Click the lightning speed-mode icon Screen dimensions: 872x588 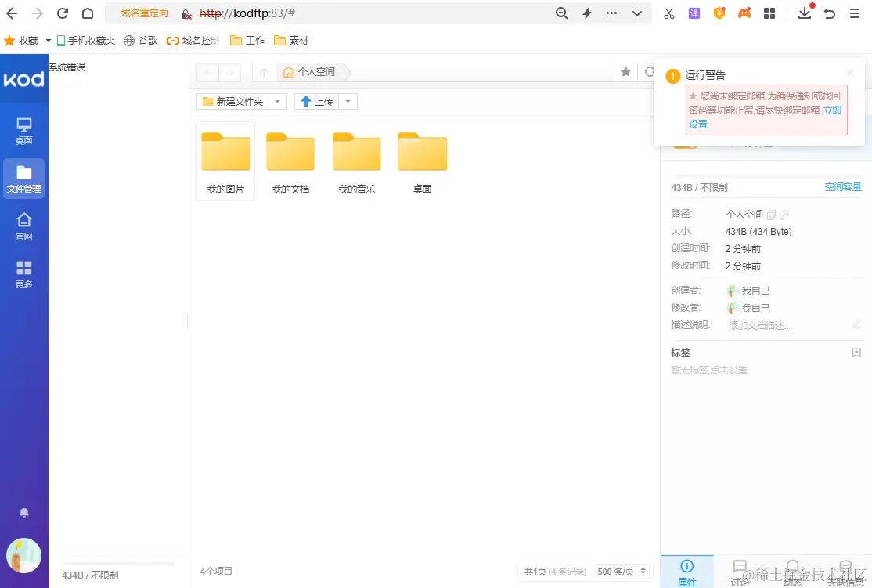tap(587, 13)
